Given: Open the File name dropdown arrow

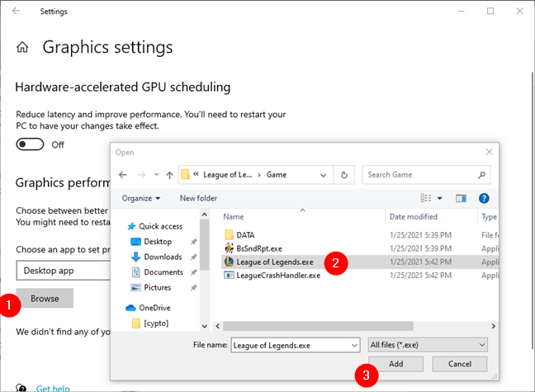Looking at the screenshot, I should (x=354, y=345).
